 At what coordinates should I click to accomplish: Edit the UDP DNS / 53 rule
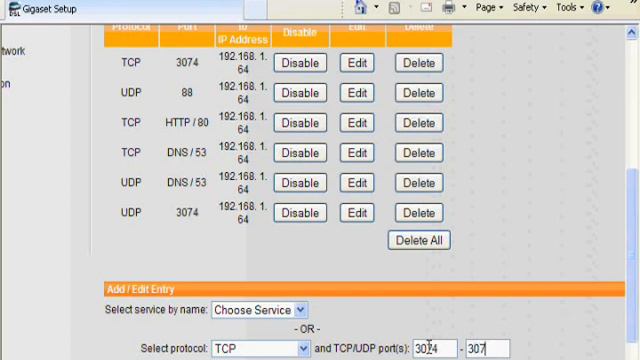pyautogui.click(x=357, y=183)
